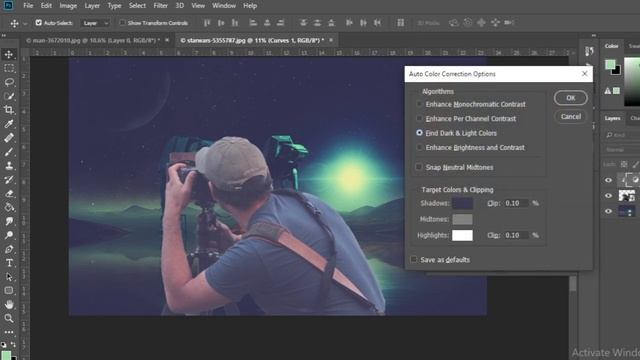The height and width of the screenshot is (360, 640).
Task: Close the starwars-5355787.jpg document tab
Action: click(331, 40)
